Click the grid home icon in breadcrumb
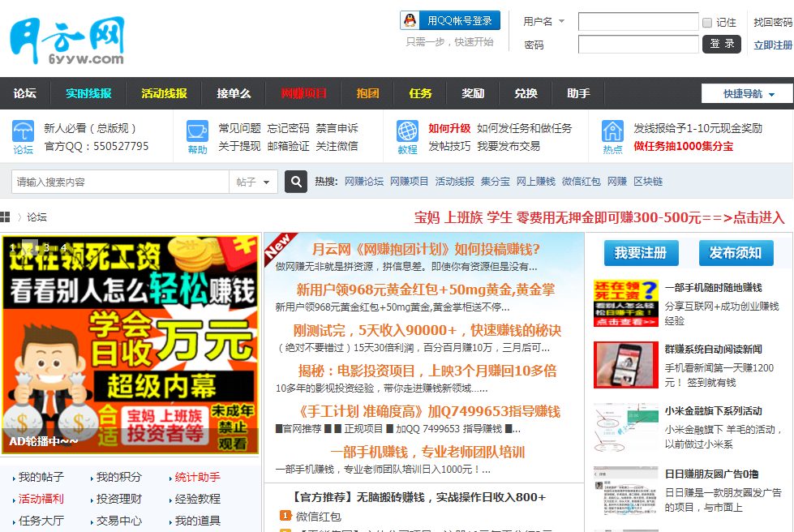 tap(6, 217)
